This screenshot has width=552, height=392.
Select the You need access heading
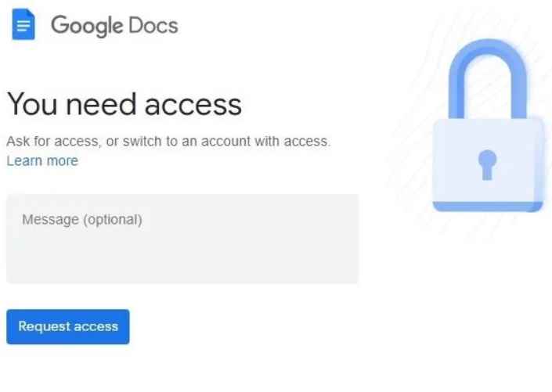[124, 104]
